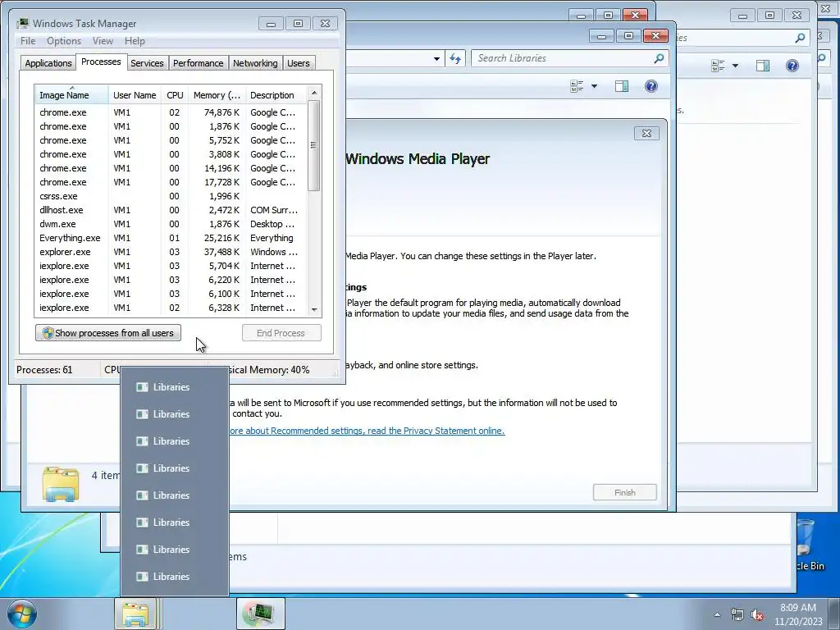Viewport: 840px width, 630px height.
Task: Select the explorer.exe process row
Action: (x=171, y=252)
